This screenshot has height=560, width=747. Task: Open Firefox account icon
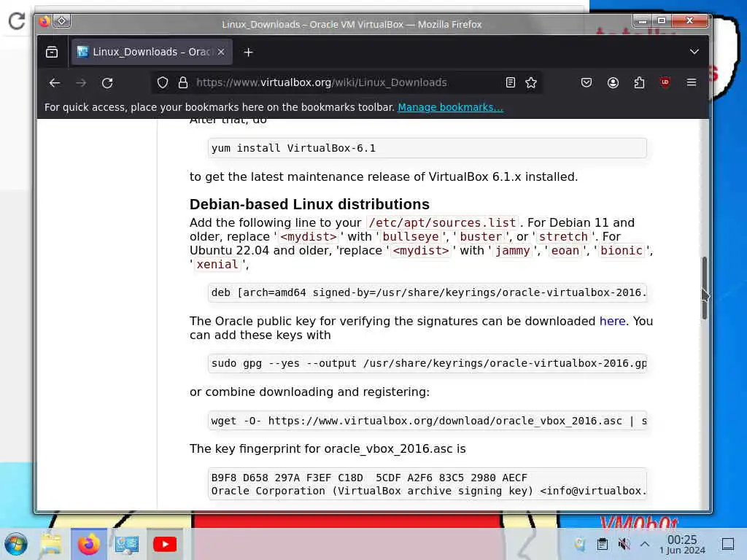click(613, 83)
